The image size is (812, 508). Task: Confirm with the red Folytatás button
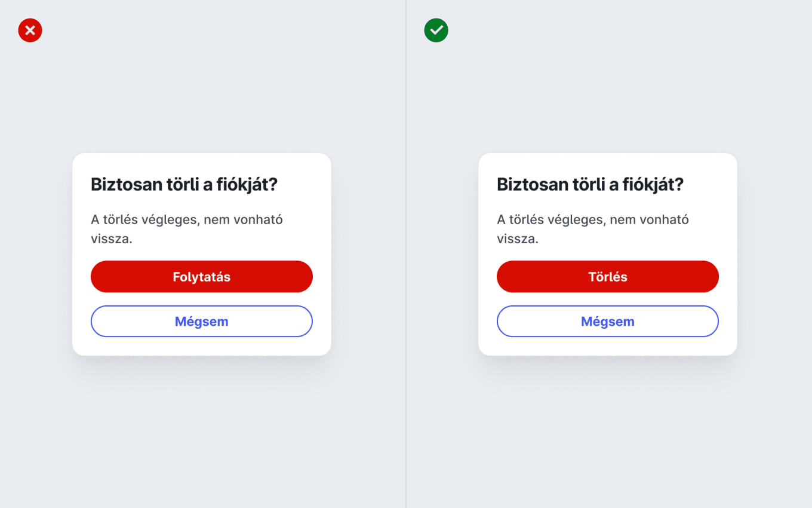click(x=202, y=277)
